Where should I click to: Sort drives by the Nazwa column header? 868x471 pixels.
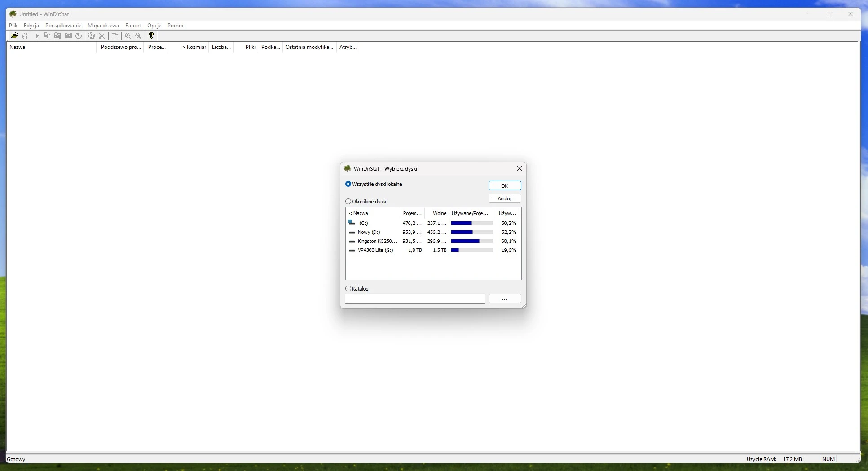pos(360,213)
